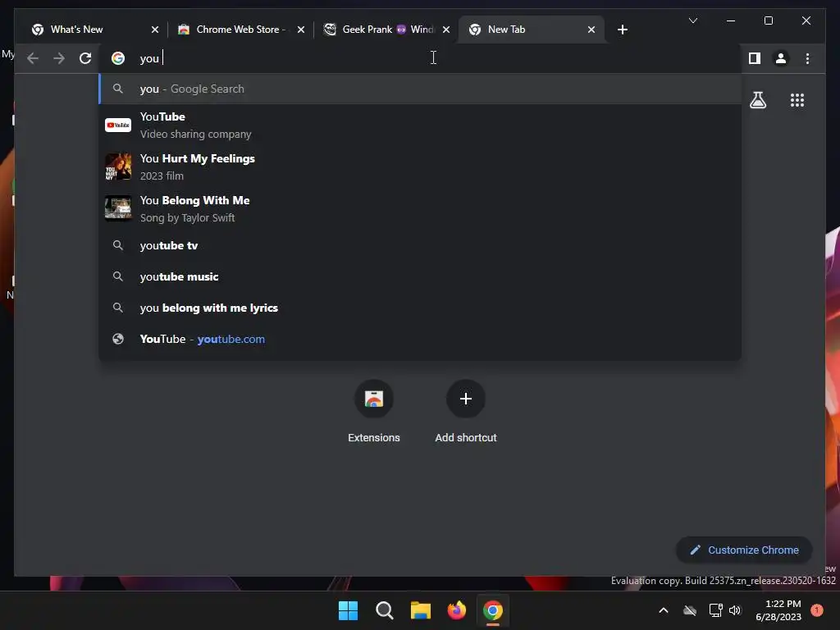The height and width of the screenshot is (630, 840).
Task: Click the back navigation arrow
Action: [33, 58]
